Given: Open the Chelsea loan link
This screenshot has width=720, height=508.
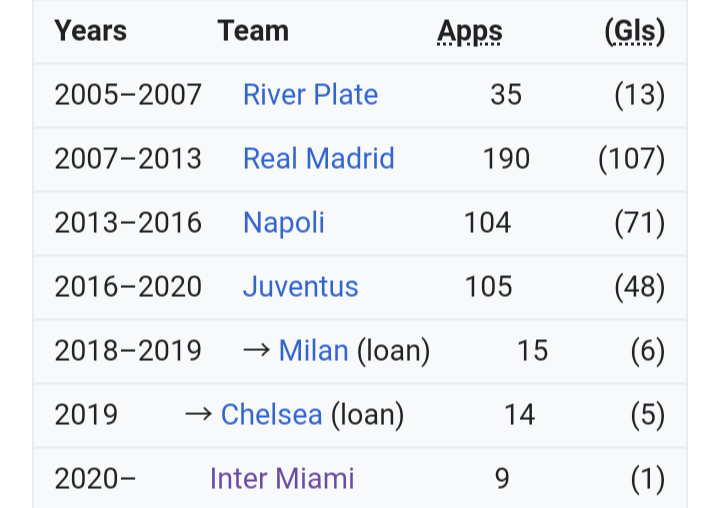Looking at the screenshot, I should pos(271,415).
